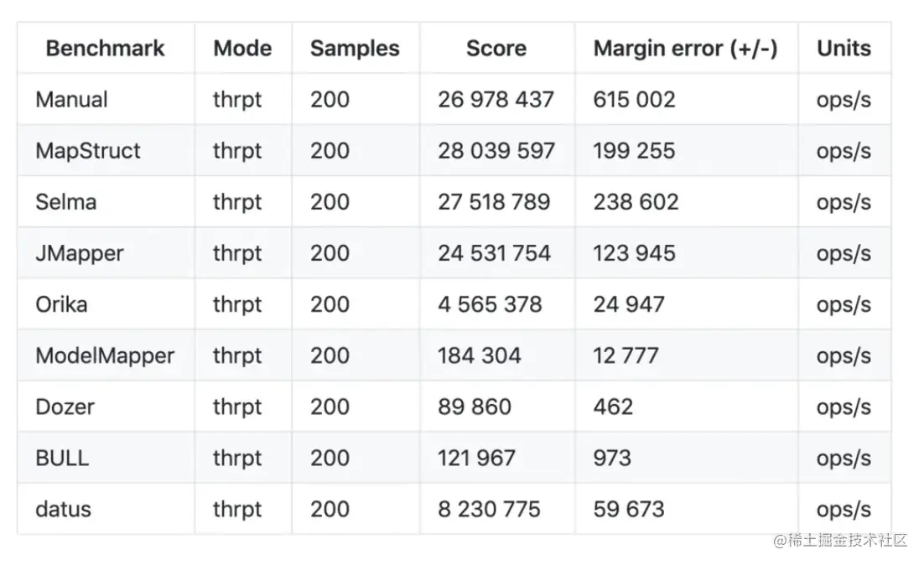Screen dimensions: 924x565
Task: Select the MapStruct benchmark cell
Action: click(88, 151)
